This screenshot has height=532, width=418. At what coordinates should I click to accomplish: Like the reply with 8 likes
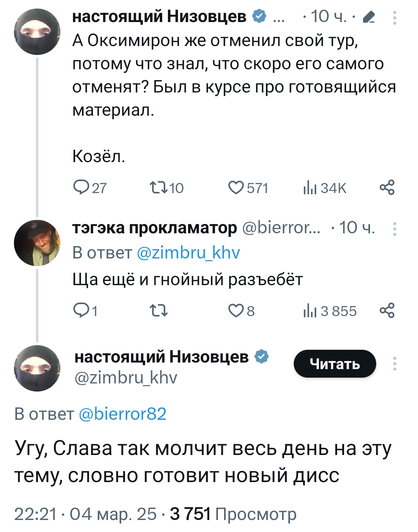click(236, 311)
